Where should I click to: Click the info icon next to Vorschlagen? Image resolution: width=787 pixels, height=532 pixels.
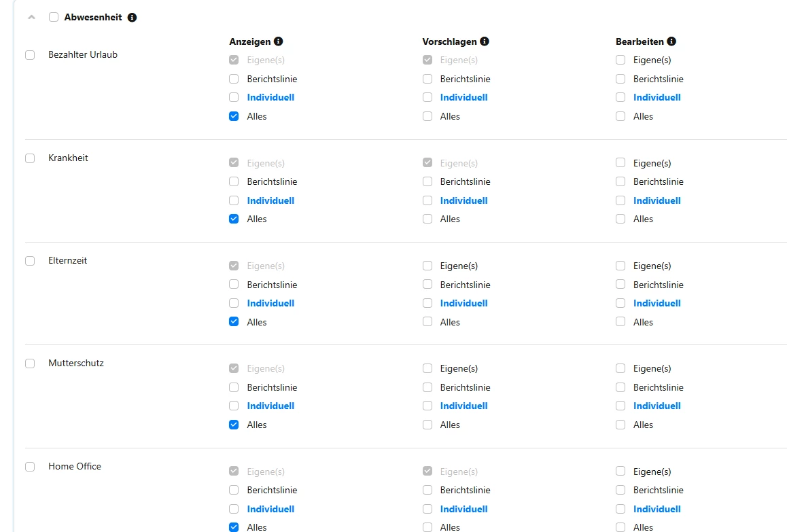(x=485, y=41)
